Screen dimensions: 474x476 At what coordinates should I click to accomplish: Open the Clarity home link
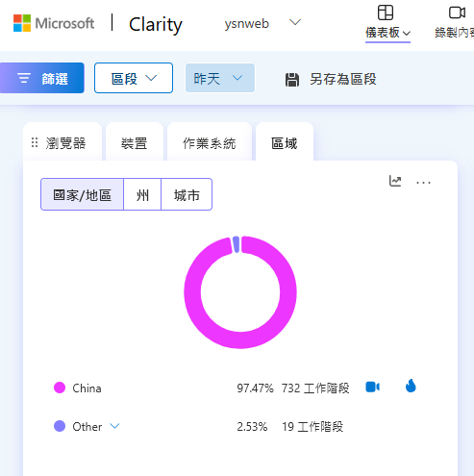tap(156, 24)
